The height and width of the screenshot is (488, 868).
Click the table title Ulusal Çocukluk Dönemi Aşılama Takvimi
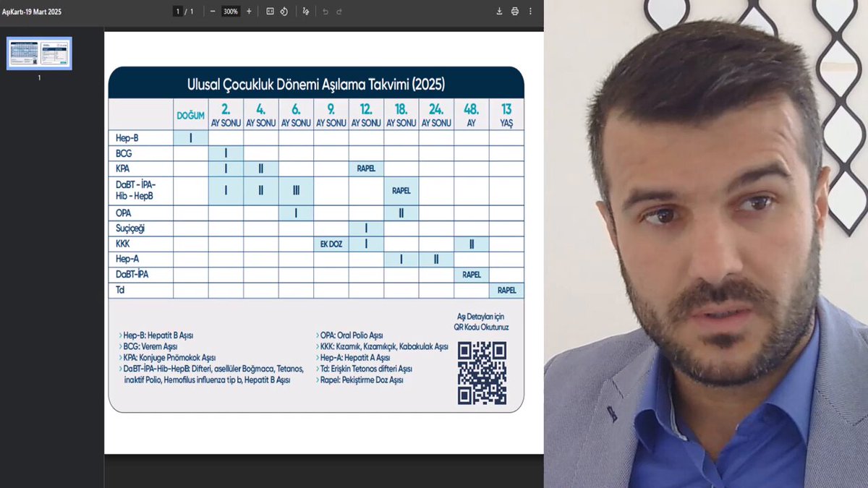(x=316, y=84)
